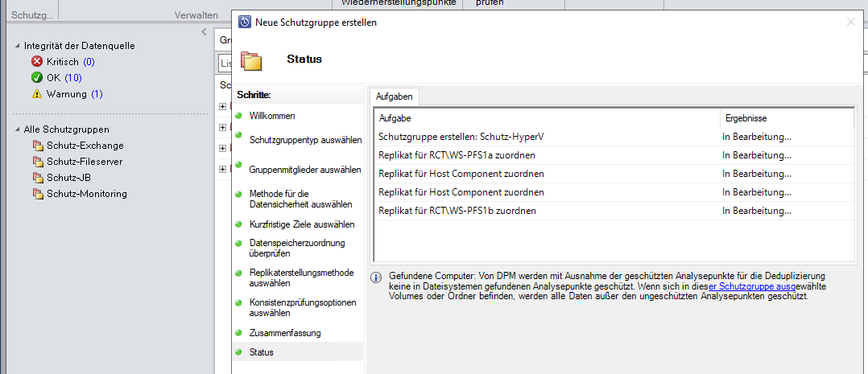Expand the fourth protection group row plus box
Image resolution: width=868 pixels, height=374 pixels.
click(x=222, y=169)
